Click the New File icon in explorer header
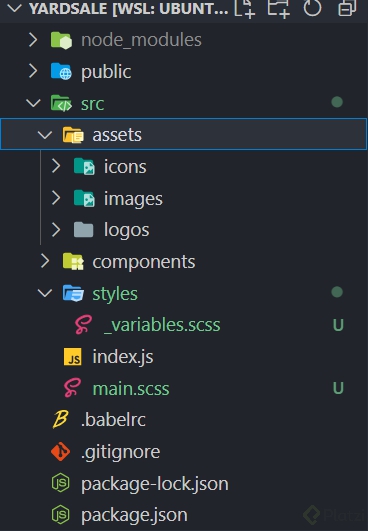The image size is (368, 531). pos(244,8)
